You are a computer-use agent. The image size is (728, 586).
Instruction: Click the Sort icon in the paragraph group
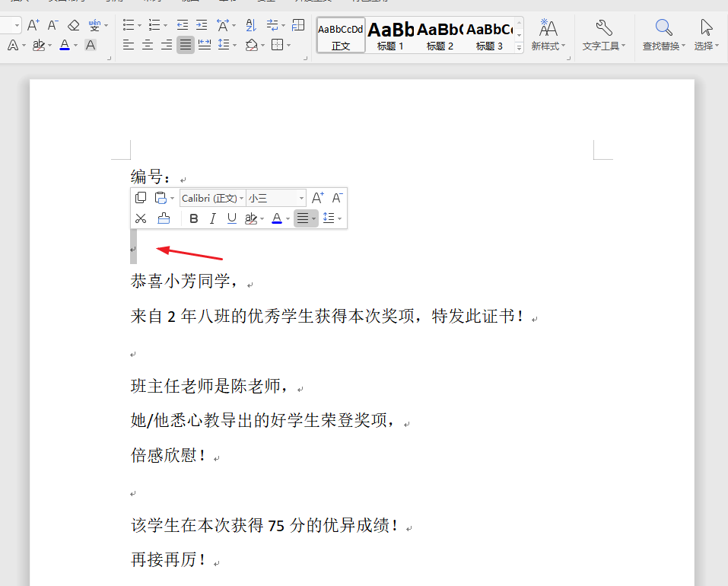coord(250,24)
